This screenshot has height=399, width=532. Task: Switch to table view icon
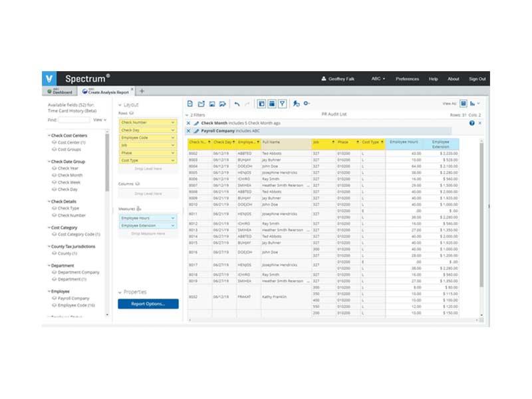463,104
